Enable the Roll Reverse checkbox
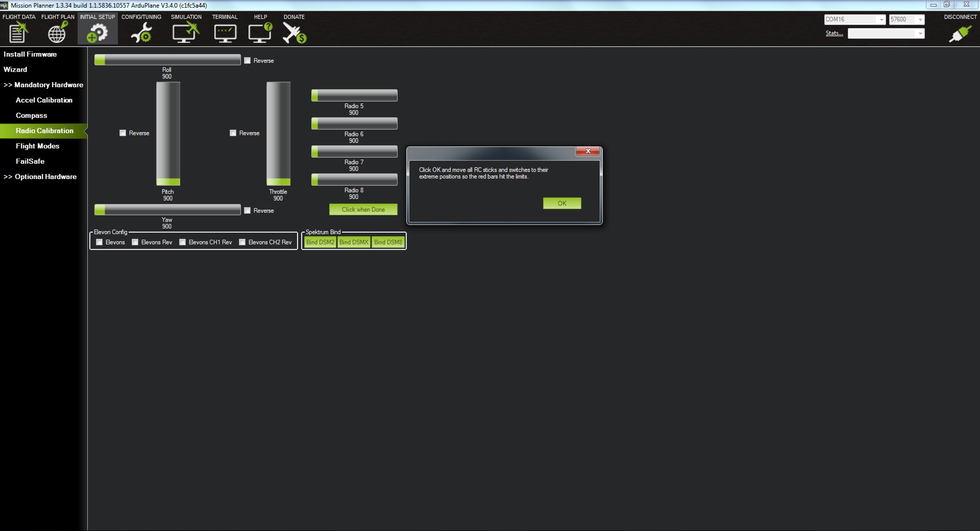 tap(248, 61)
